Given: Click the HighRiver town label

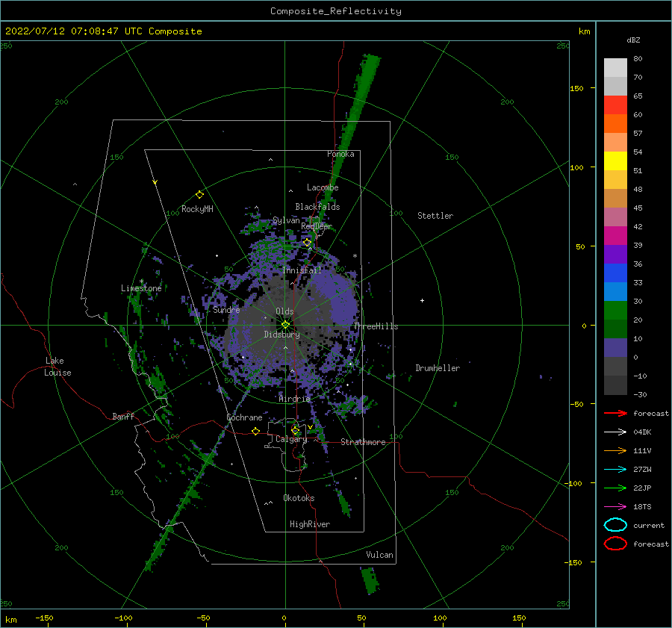Looking at the screenshot, I should tap(310, 524).
